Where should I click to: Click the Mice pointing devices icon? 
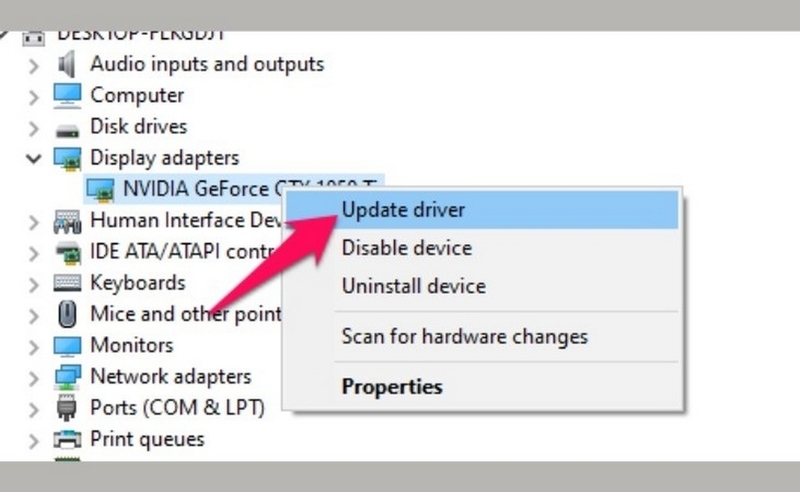click(67, 314)
